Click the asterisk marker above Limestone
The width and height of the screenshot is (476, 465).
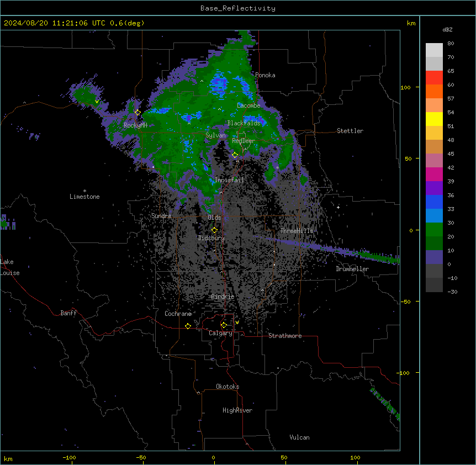tap(84, 191)
